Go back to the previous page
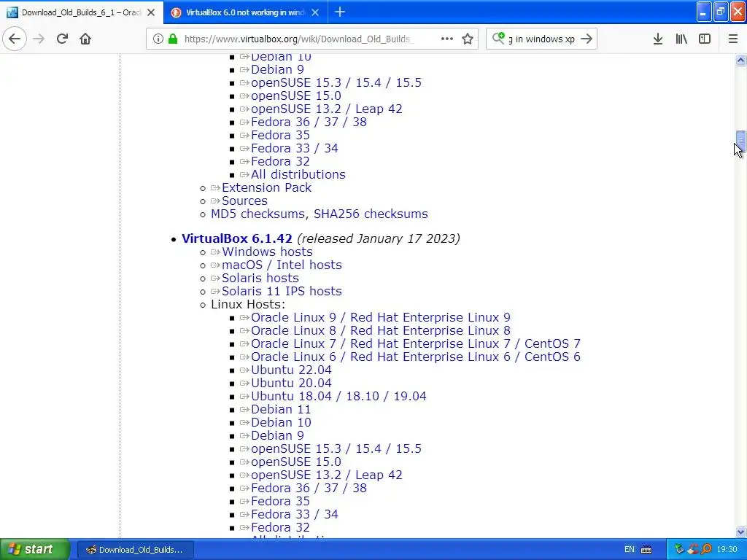This screenshot has height=560, width=747. 15,39
